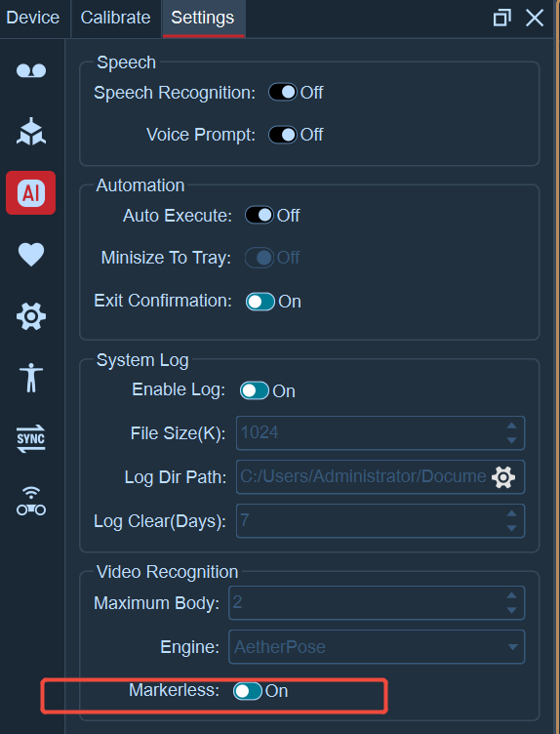Select the 3D cube sidebar icon
Image resolution: width=560 pixels, height=734 pixels.
pyautogui.click(x=31, y=132)
